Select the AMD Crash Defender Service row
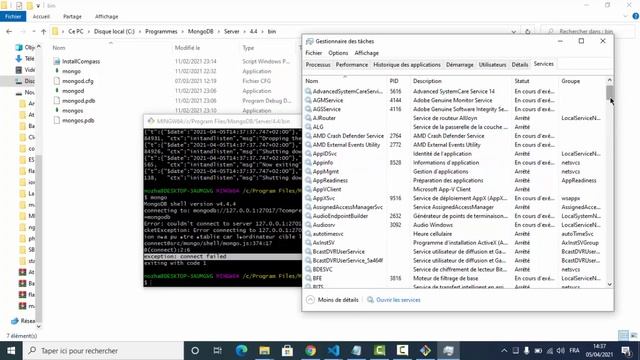Image resolution: width=640 pixels, height=360 pixels. pyautogui.click(x=455, y=136)
